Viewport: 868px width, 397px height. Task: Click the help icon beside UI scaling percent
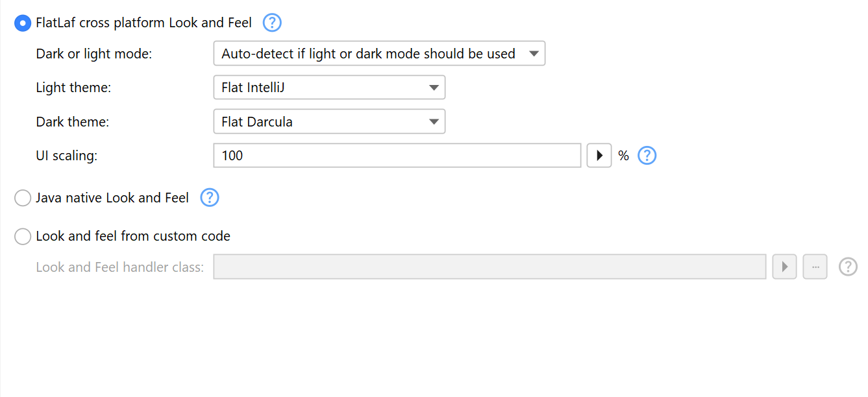coord(647,156)
